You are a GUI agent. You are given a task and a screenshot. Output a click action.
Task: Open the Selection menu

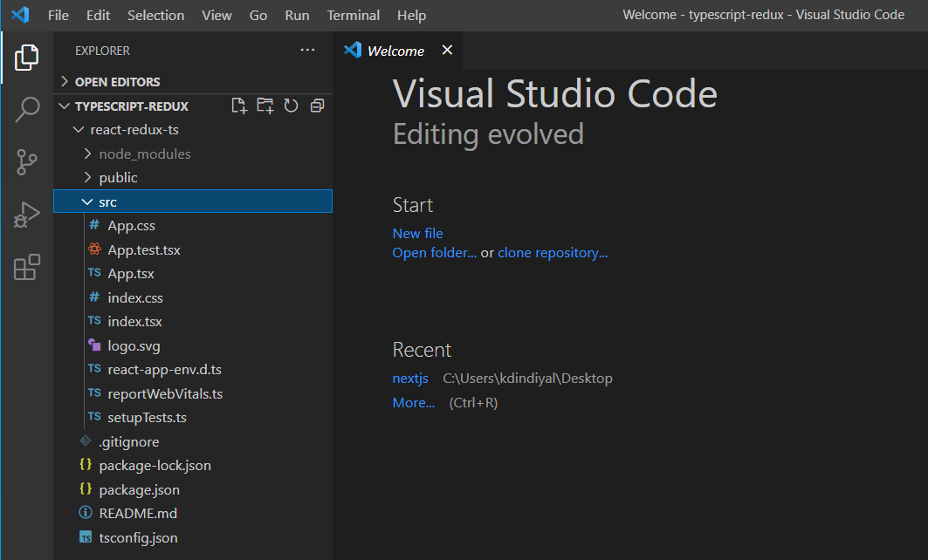coord(155,15)
